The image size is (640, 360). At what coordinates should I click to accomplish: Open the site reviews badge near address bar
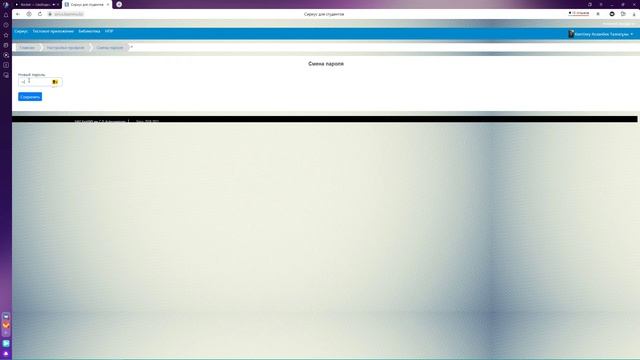pyautogui.click(x=579, y=13)
